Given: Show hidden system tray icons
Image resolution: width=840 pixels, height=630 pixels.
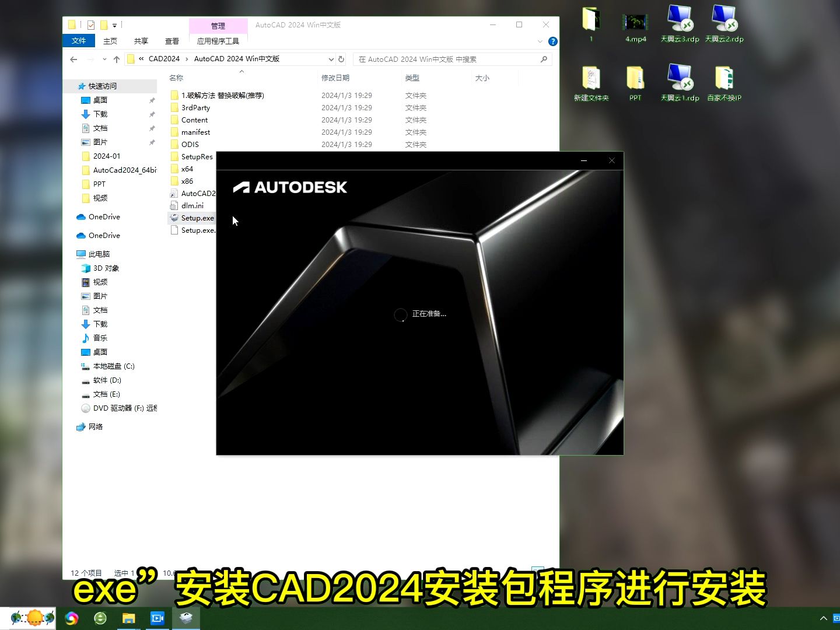Looking at the screenshot, I should click(x=824, y=618).
